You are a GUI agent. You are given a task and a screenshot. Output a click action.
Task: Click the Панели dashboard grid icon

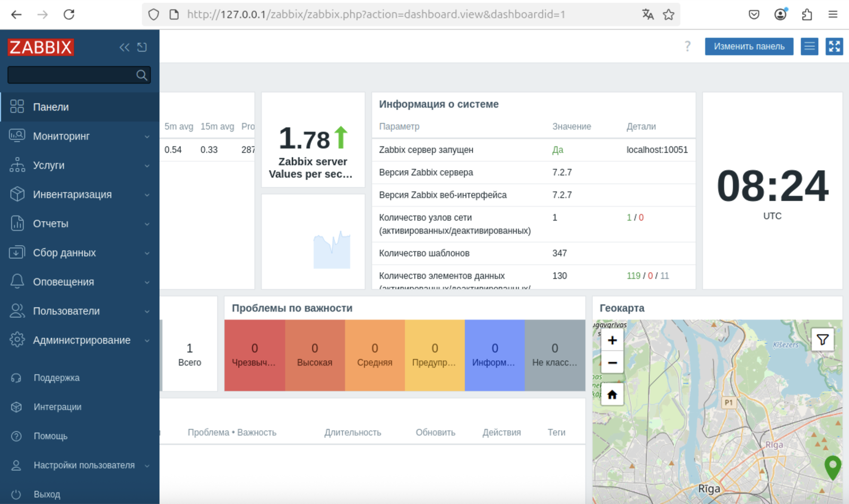coord(17,107)
